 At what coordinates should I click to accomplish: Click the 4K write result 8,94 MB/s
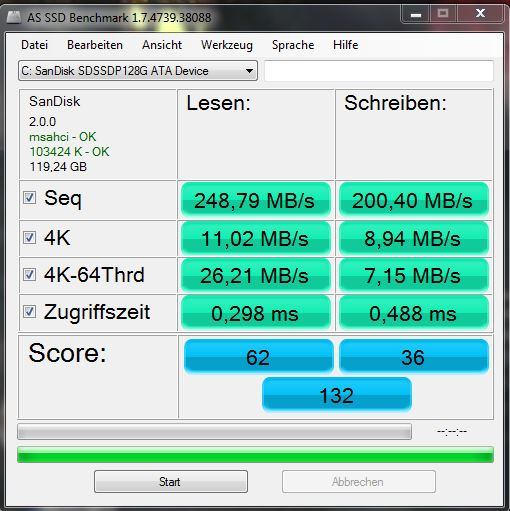414,238
